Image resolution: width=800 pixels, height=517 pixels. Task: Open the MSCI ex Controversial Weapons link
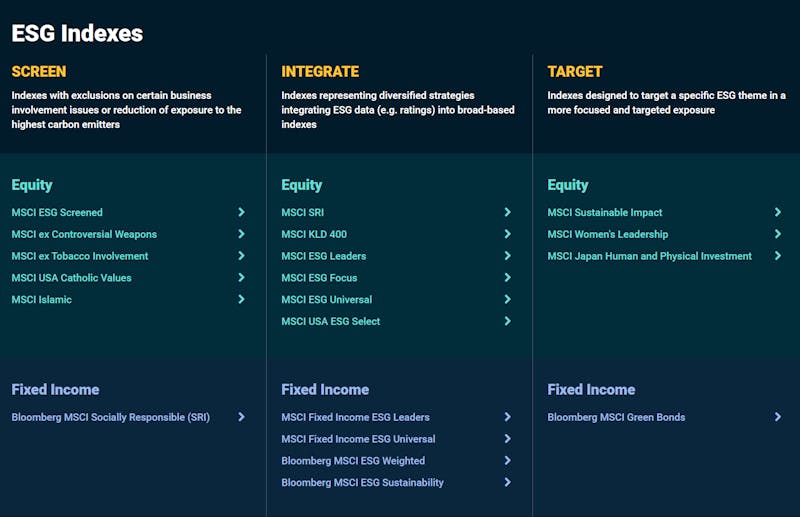pos(84,234)
